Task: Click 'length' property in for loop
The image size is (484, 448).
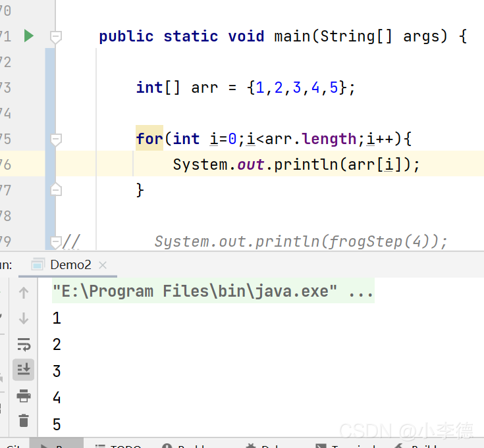Action: click(329, 139)
